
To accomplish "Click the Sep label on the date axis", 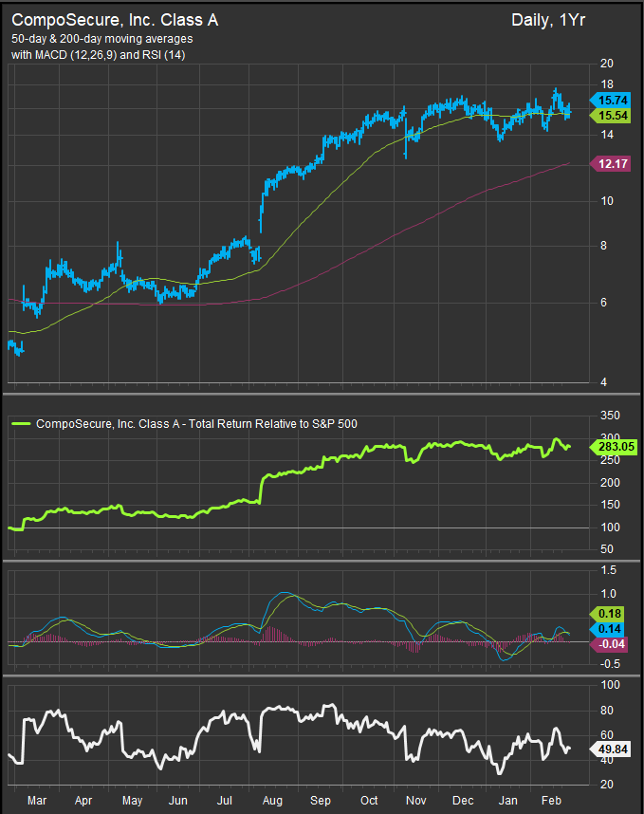I will 321,801.
